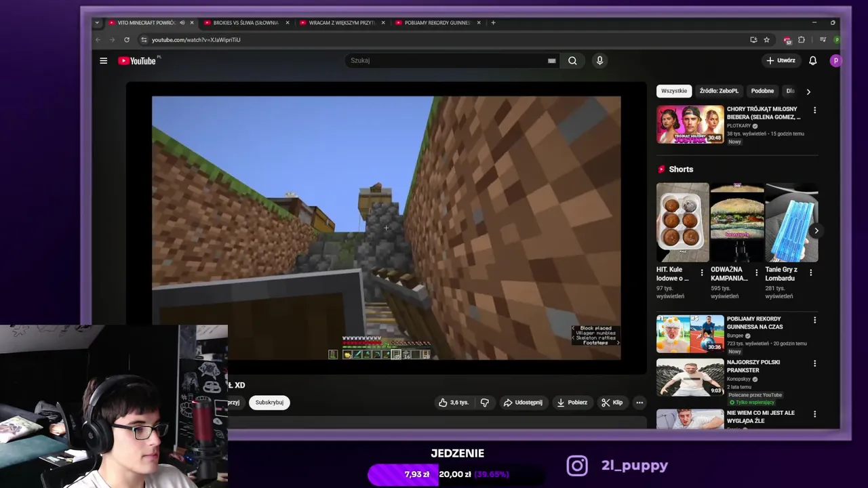868x488 pixels.
Task: Open options for CHORY TRÓJKĄT MIŁOSNY video
Action: pos(814,110)
